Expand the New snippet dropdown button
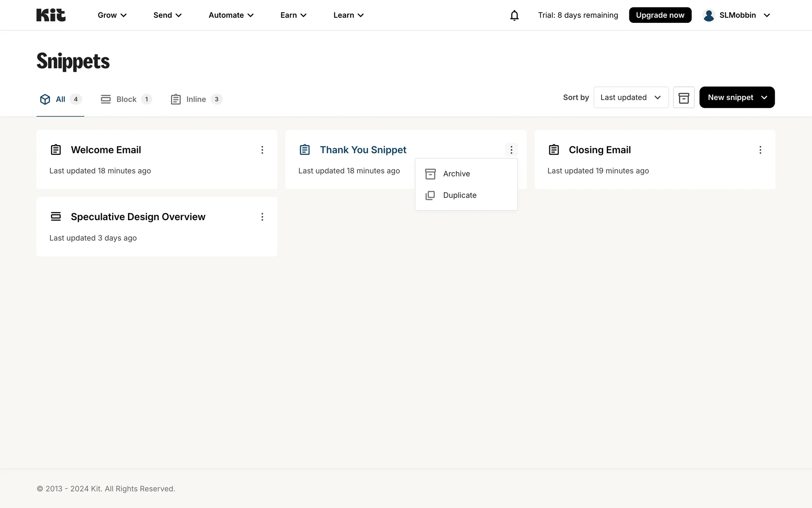 pyautogui.click(x=737, y=97)
